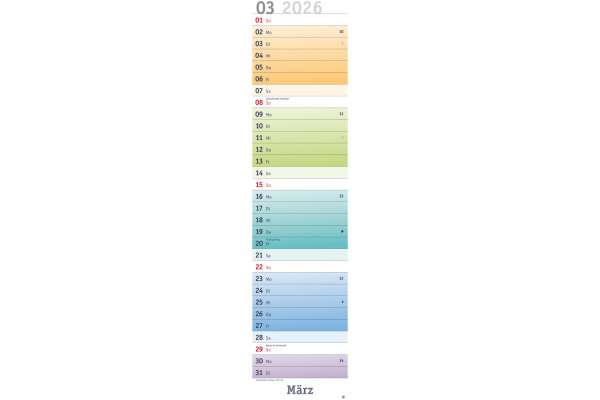This screenshot has width=600, height=400.
Task: Select Sunday 01 row in red
Action: tap(300, 20)
